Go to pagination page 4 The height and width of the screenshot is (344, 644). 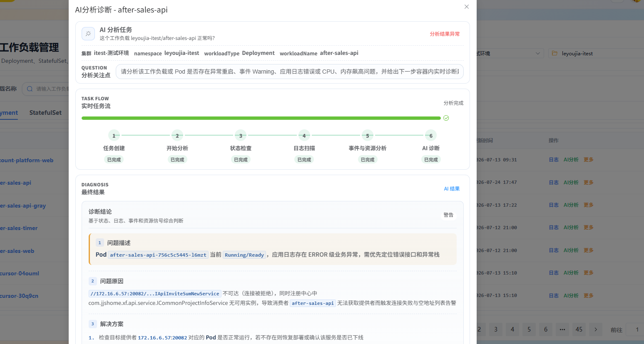point(512,329)
